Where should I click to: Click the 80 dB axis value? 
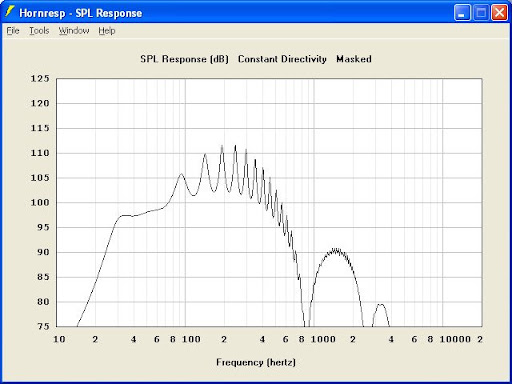[43, 302]
